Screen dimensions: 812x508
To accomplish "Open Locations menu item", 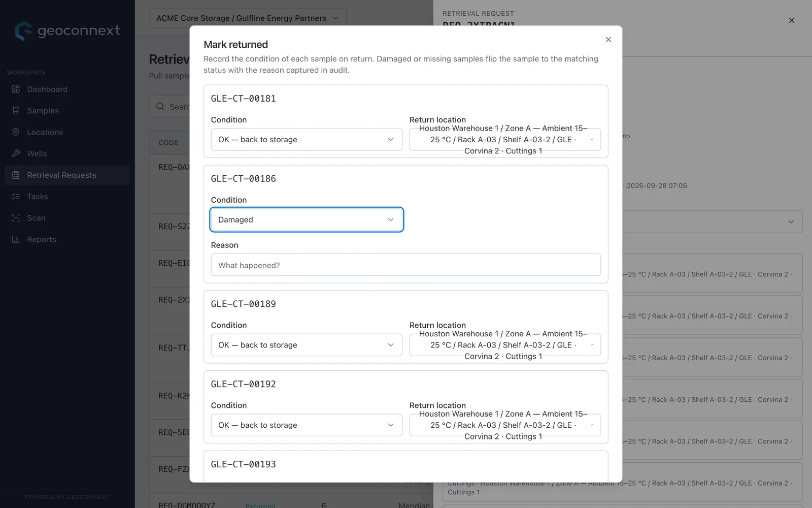I will coord(67,132).
